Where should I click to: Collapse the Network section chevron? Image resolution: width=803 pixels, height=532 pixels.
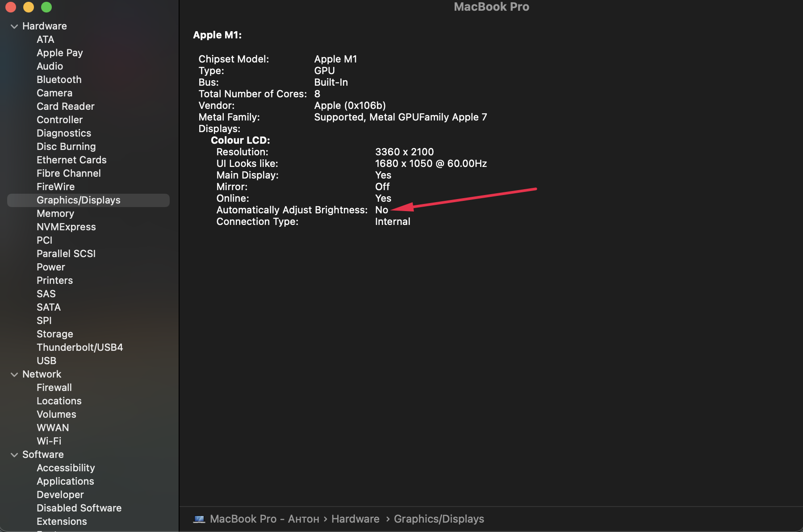[x=14, y=374]
